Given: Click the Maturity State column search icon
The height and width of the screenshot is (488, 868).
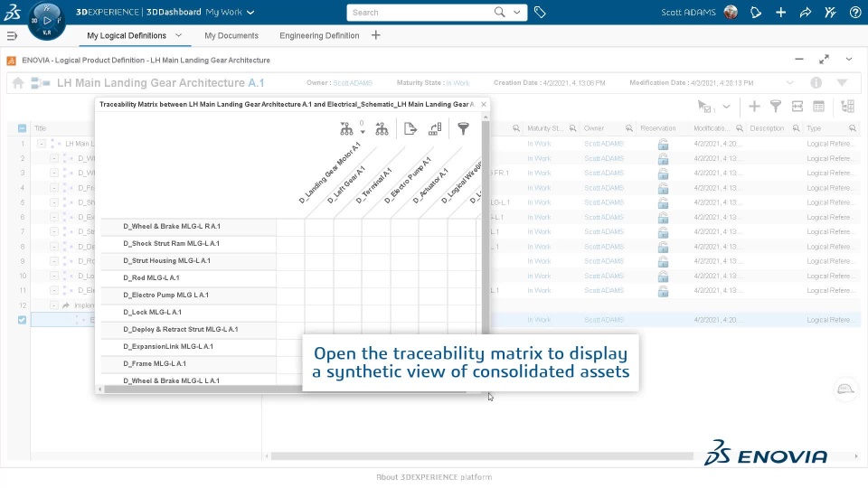Looking at the screenshot, I should click(x=572, y=128).
